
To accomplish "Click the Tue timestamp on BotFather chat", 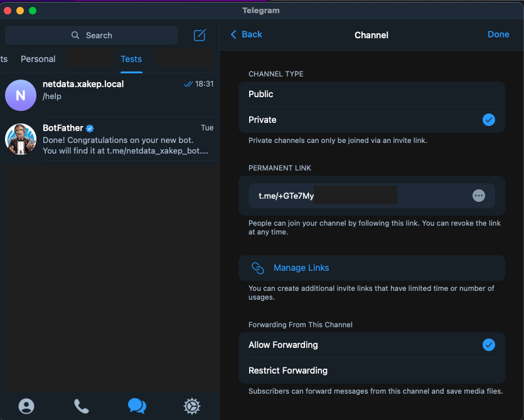I will (x=207, y=128).
